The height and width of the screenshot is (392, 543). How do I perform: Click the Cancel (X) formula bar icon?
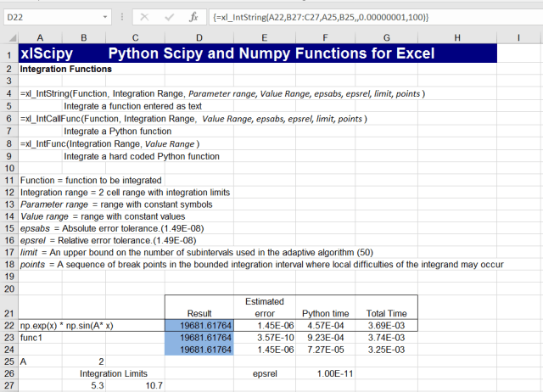(144, 17)
